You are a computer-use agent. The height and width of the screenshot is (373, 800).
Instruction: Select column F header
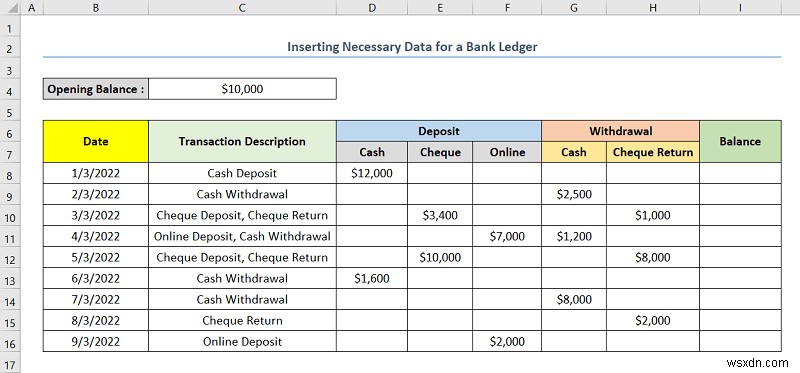507,8
